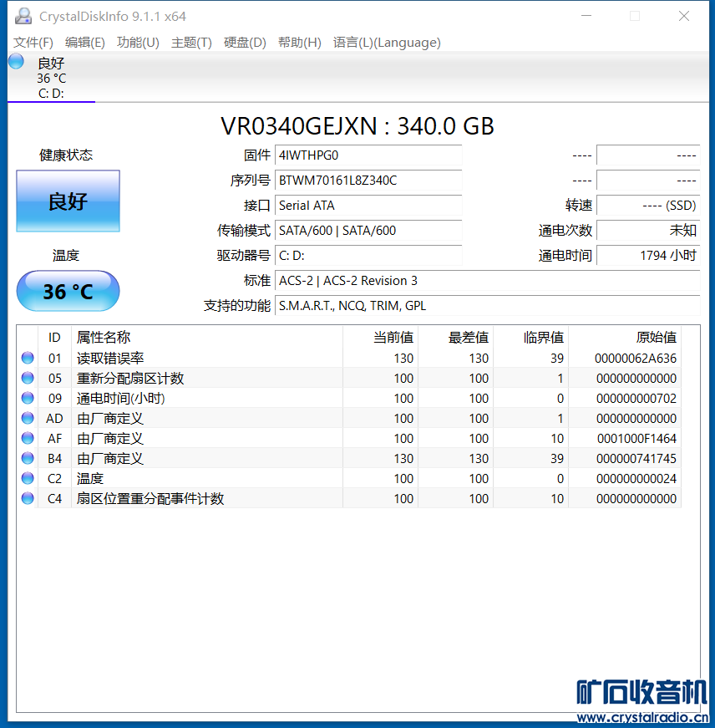Click the raw value 0001000F1464

coord(636,438)
